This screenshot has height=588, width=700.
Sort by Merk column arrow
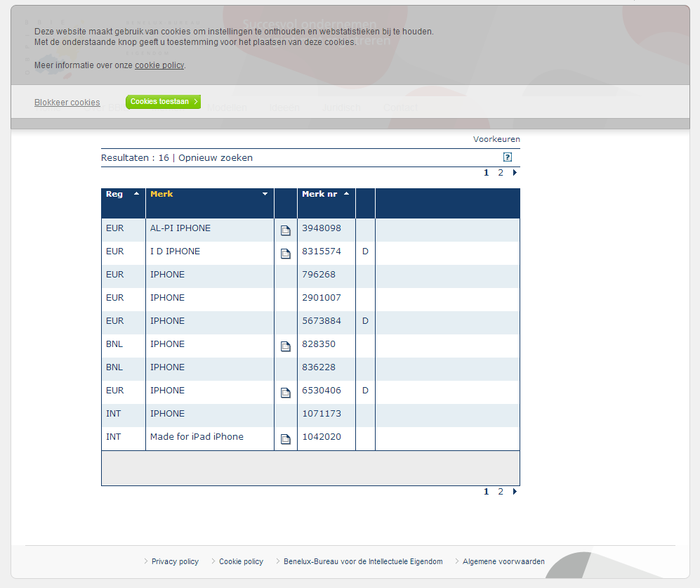point(265,194)
